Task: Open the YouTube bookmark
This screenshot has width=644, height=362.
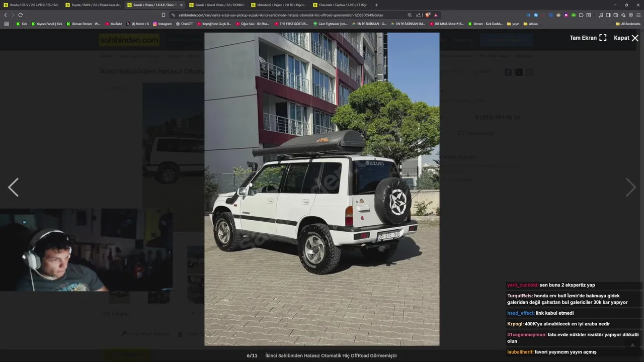Action: click(114, 24)
